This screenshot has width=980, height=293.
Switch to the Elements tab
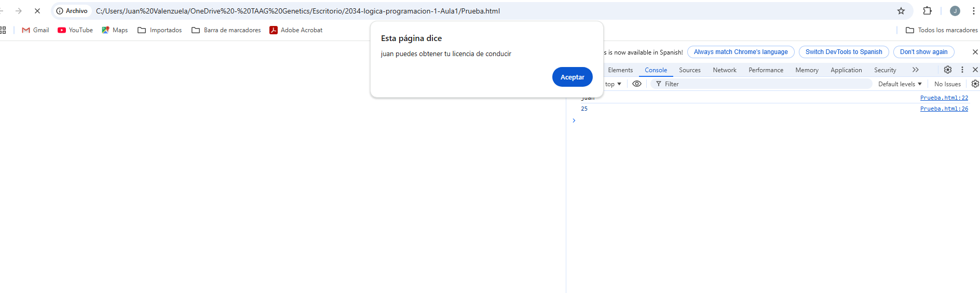pos(620,70)
